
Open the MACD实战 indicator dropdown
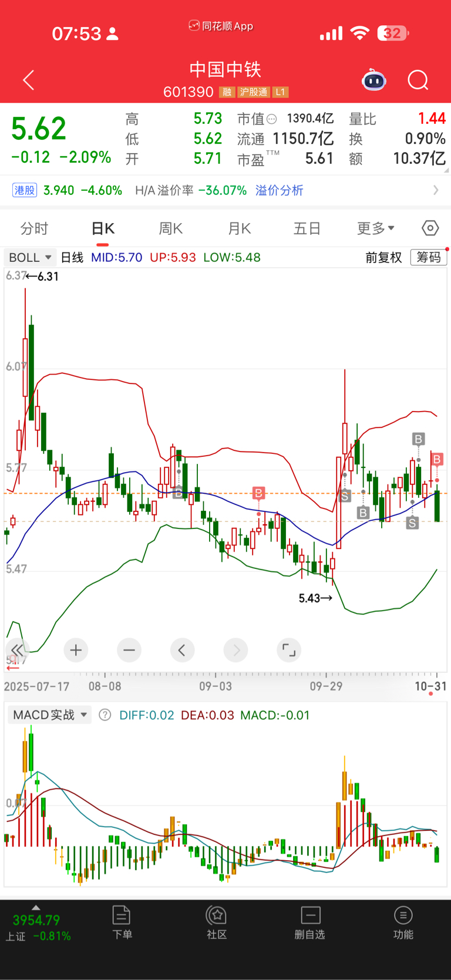[x=50, y=715]
